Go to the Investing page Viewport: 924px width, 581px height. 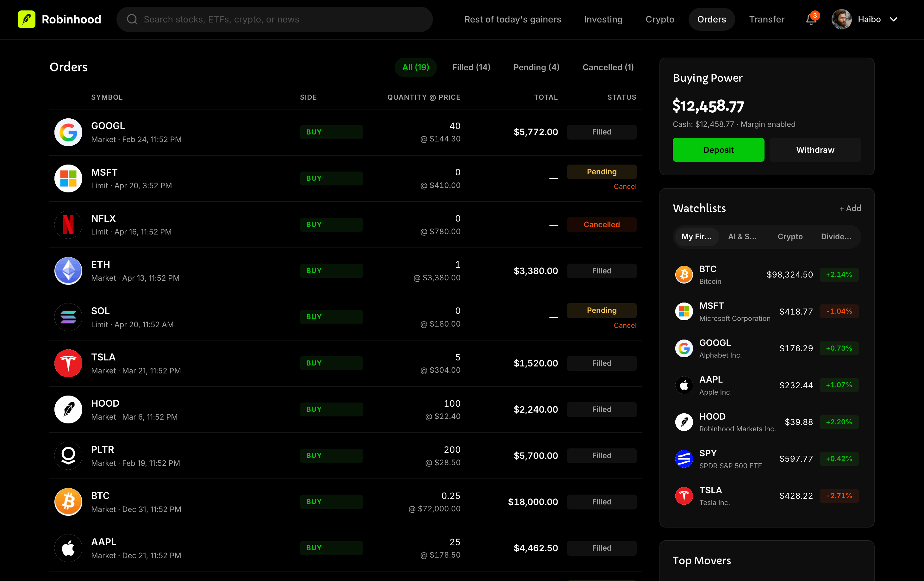pos(603,19)
